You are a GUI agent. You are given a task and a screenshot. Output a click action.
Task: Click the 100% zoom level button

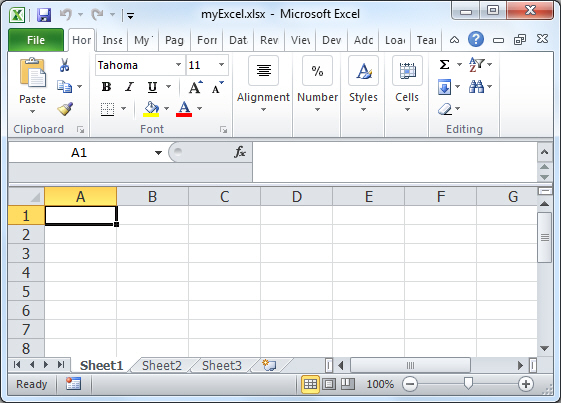click(x=380, y=384)
